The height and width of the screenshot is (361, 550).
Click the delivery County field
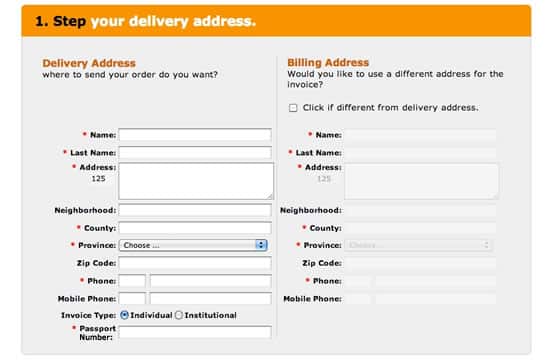[195, 228]
